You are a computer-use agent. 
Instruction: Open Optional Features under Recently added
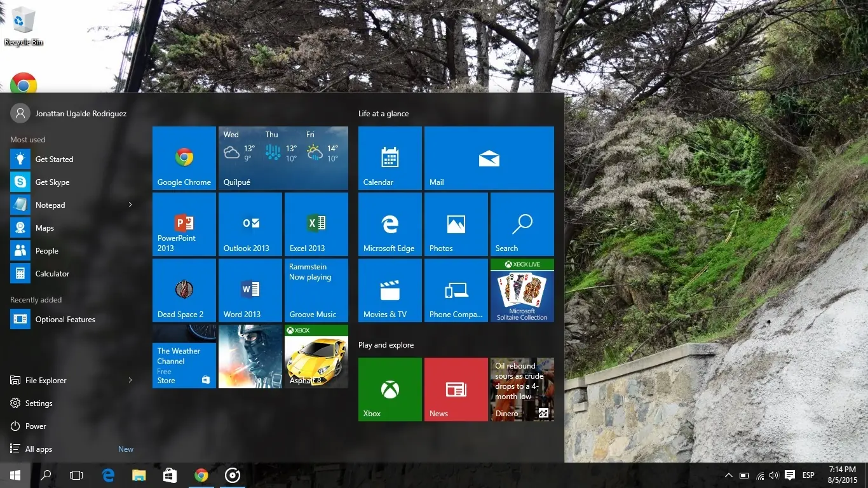point(65,319)
